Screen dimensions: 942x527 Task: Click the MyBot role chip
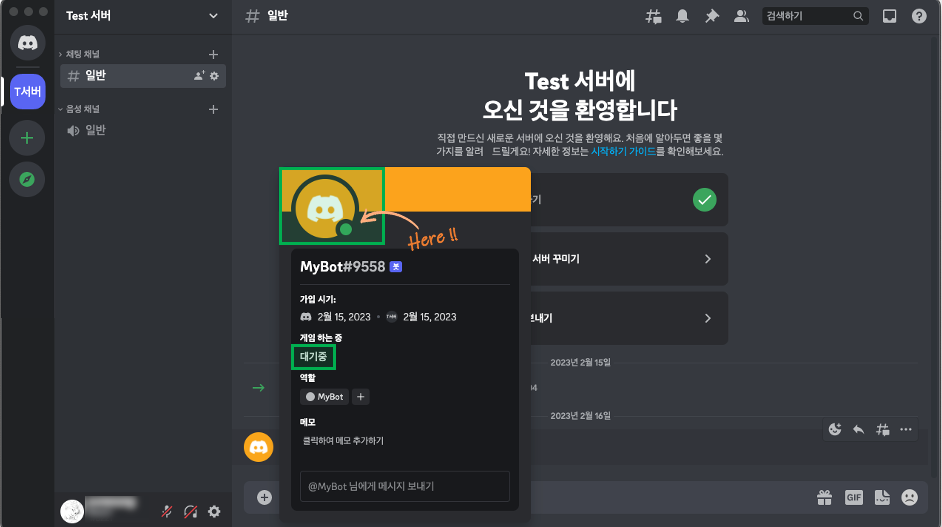tap(324, 397)
